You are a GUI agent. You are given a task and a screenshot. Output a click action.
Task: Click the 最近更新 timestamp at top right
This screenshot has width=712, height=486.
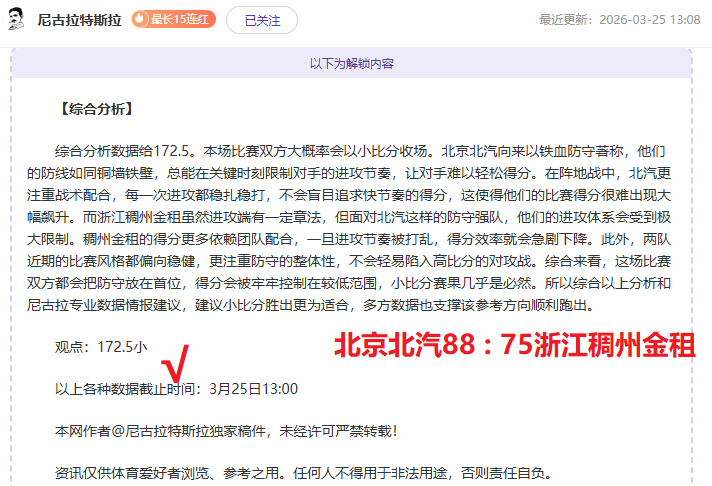[620, 20]
